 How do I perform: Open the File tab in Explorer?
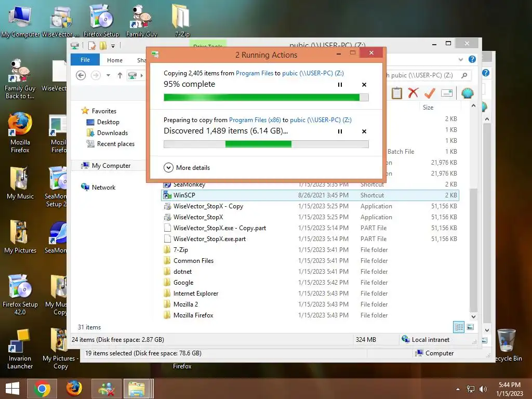point(85,60)
